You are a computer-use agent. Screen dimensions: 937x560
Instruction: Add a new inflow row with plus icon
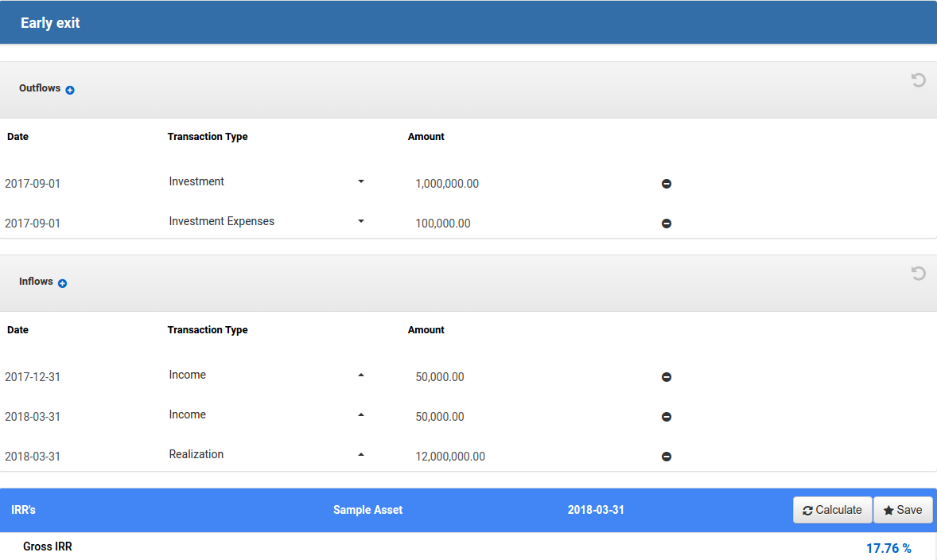62,284
